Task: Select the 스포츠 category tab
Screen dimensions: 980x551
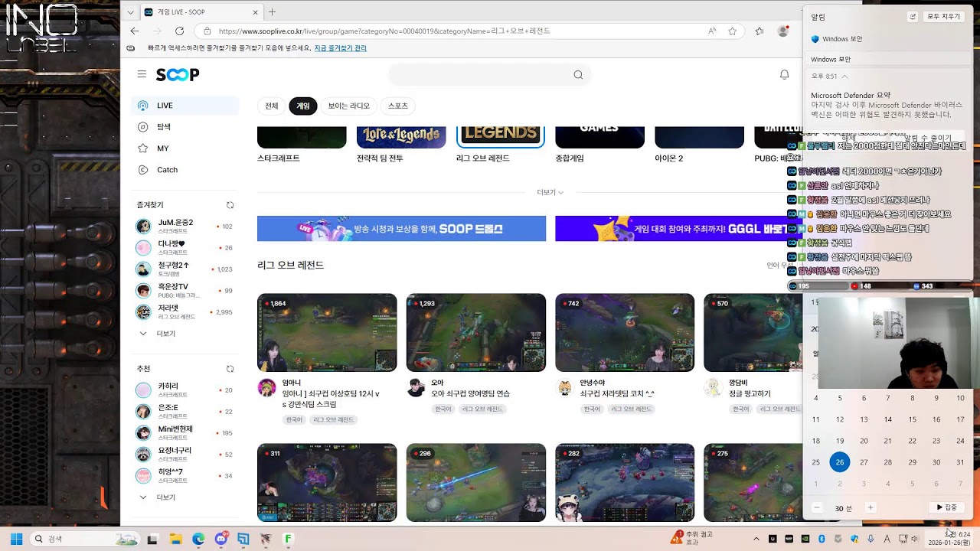Action: pyautogui.click(x=398, y=106)
